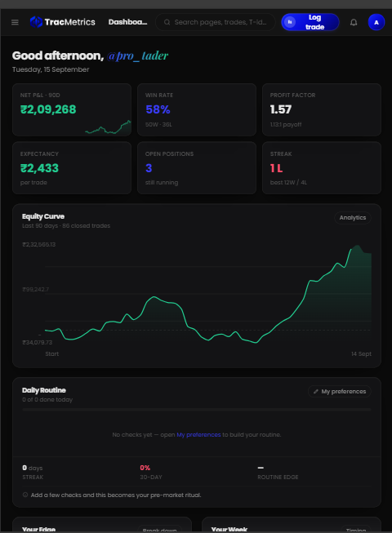Click the equity curve peak near 14 Sept

357,246
